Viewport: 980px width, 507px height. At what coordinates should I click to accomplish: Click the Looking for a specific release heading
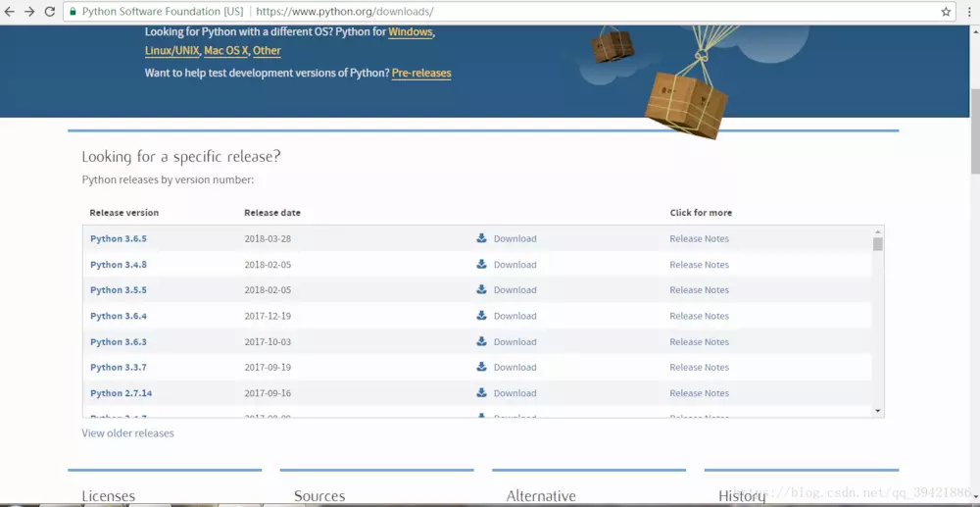(181, 156)
